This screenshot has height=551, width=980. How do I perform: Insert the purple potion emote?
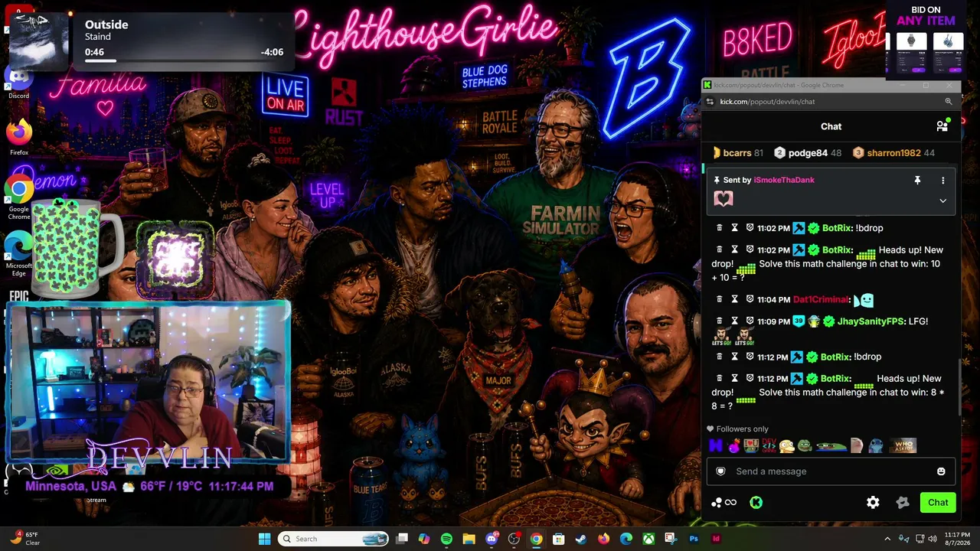pos(734,445)
